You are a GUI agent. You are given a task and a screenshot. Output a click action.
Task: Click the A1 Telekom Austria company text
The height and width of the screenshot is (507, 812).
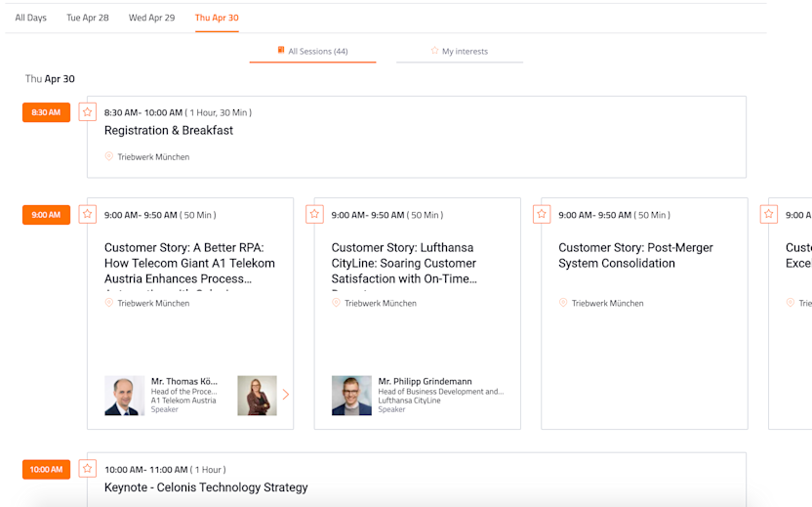[x=183, y=401]
